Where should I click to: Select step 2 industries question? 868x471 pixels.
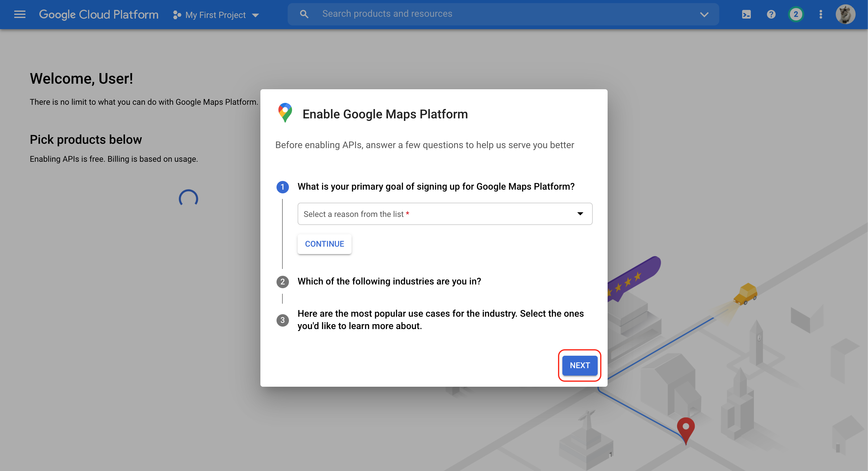tap(389, 281)
